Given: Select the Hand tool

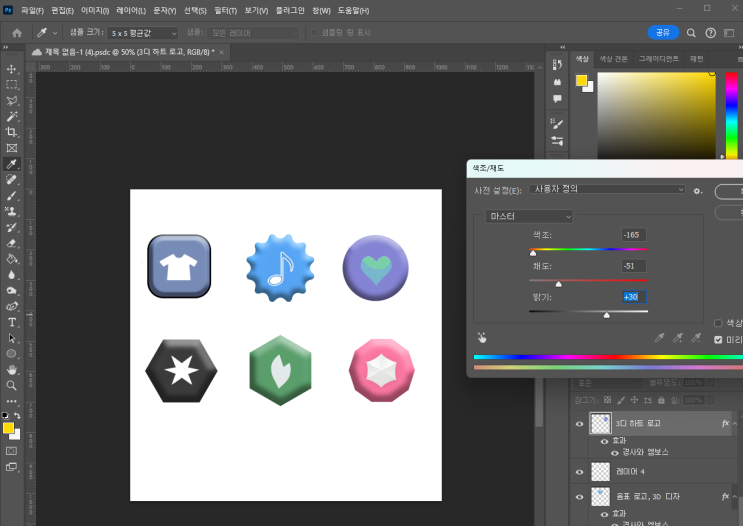Looking at the screenshot, I should pos(12,369).
